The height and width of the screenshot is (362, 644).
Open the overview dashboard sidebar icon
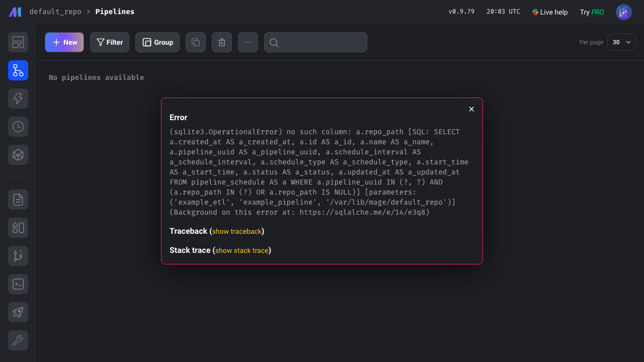(18, 42)
